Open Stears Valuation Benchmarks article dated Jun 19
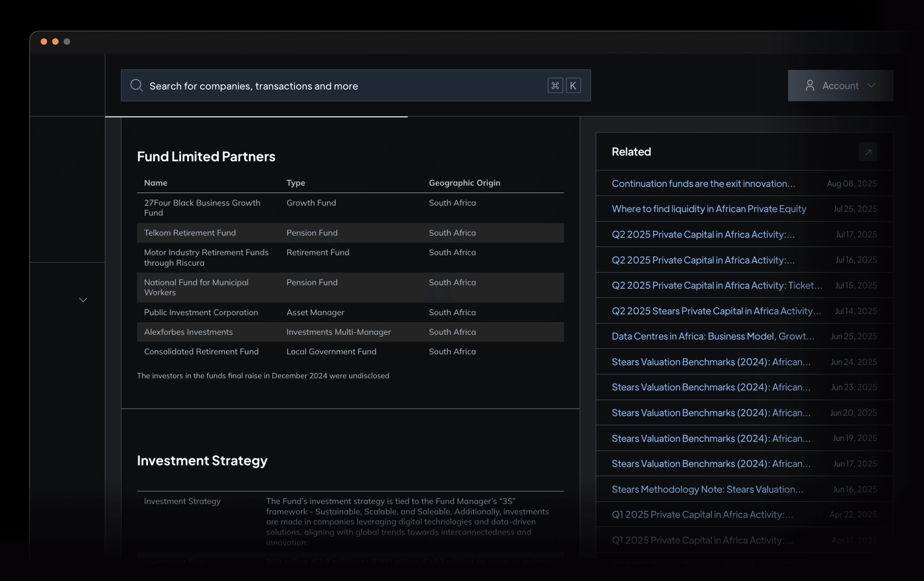 [711, 438]
